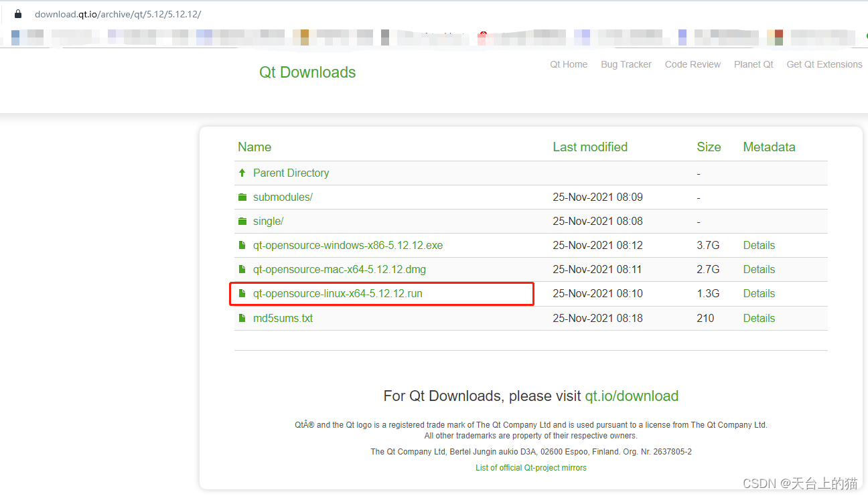Click the address bar URL
Image resolution: width=868 pixels, height=496 pixels.
pos(118,13)
